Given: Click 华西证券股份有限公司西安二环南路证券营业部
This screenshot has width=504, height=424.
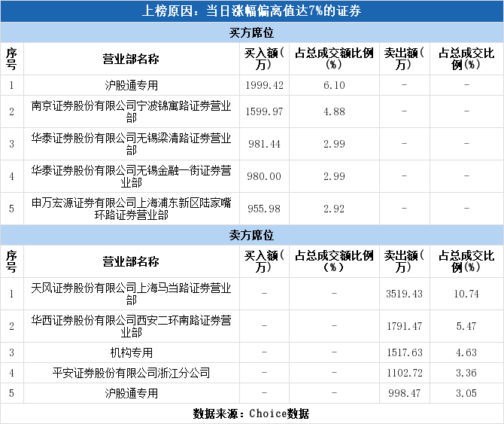Looking at the screenshot, I should tap(132, 326).
